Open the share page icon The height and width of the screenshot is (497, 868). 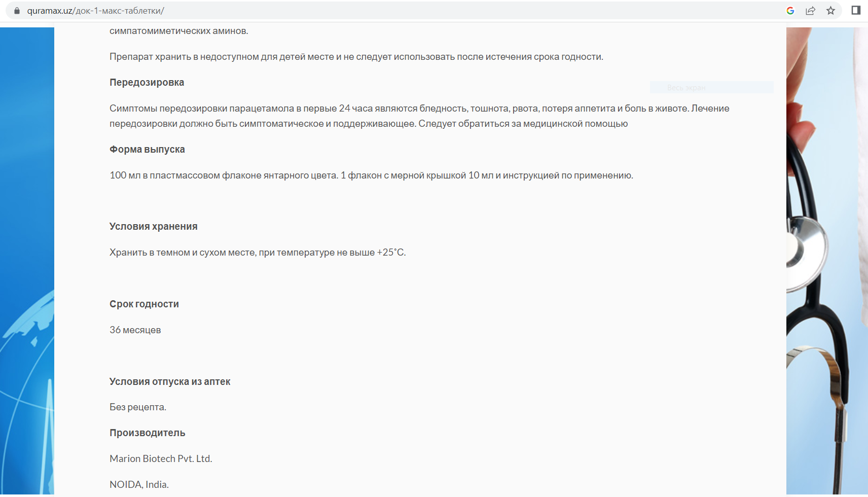(810, 11)
